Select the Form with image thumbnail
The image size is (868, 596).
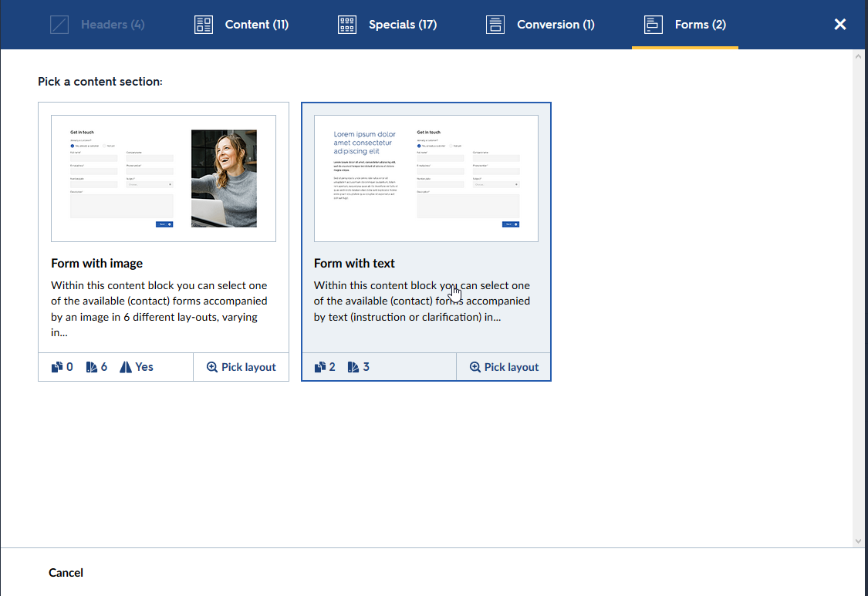pos(164,178)
